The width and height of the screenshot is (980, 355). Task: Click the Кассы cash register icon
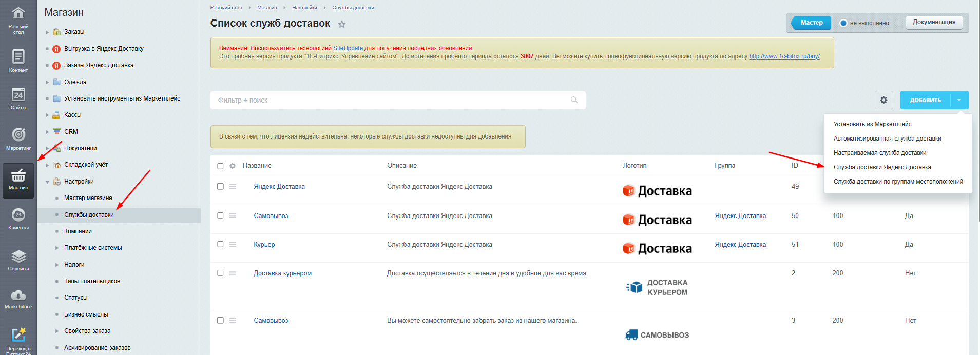[x=56, y=115]
